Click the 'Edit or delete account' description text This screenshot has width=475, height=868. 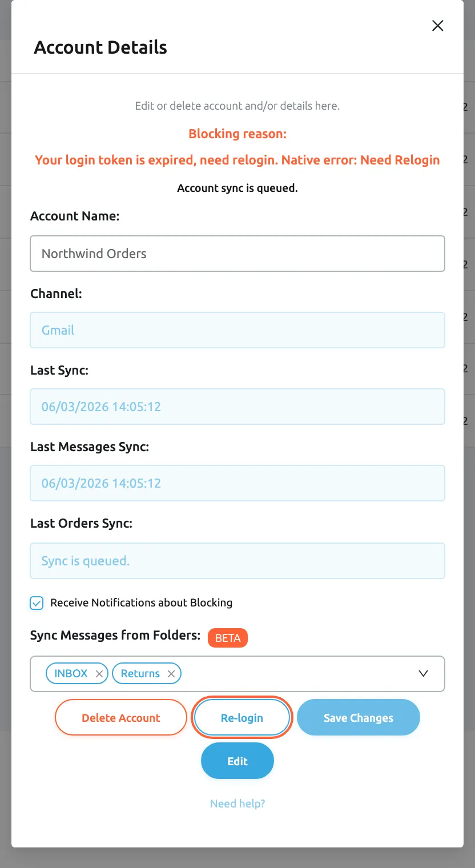tap(237, 106)
